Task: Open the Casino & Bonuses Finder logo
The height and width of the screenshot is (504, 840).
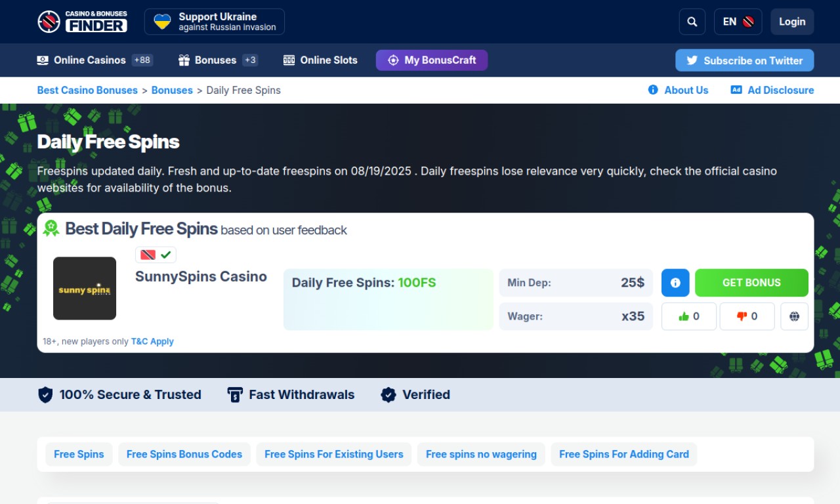Action: (83, 22)
